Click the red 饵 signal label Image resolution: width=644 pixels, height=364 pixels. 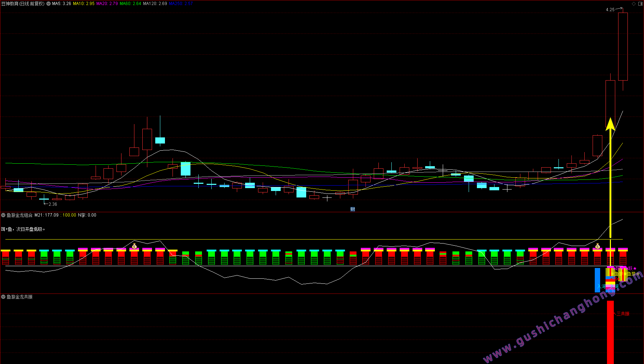point(615,279)
